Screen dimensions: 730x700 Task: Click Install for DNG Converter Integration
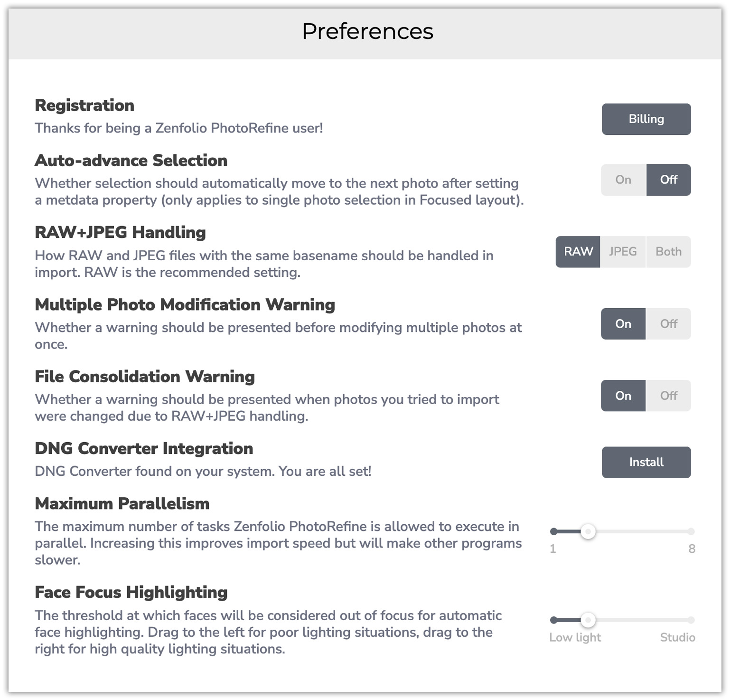(646, 462)
